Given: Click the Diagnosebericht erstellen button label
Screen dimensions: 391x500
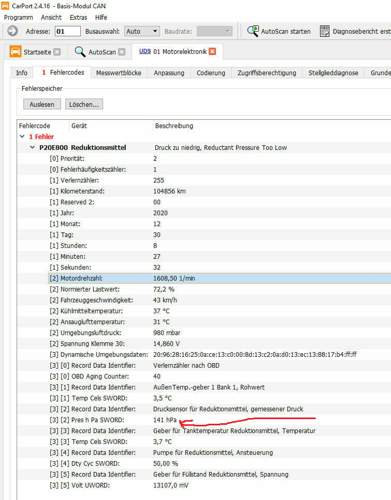Looking at the screenshot, I should 361,31.
